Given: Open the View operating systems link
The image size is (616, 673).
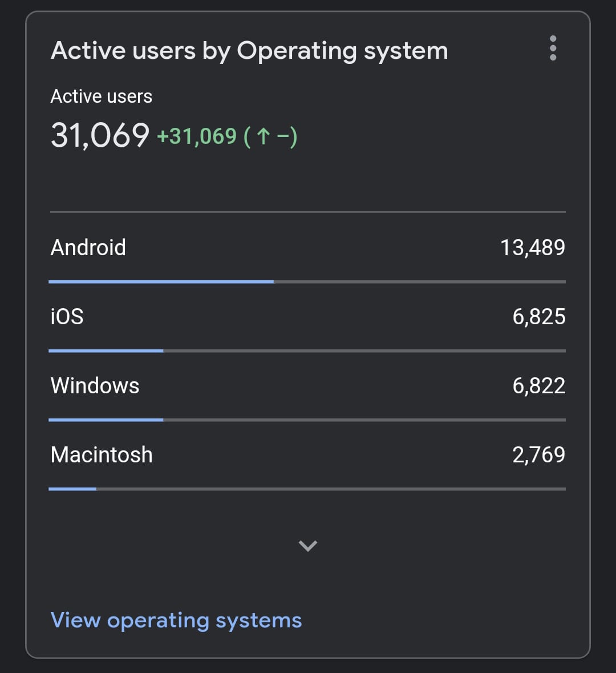Looking at the screenshot, I should 176,620.
